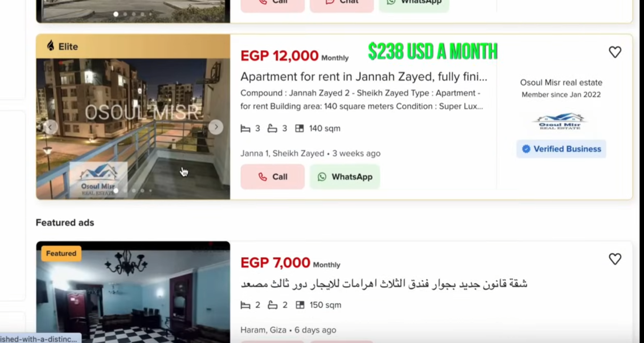Click the WhatsApp icon on top listing

[x=391, y=2]
